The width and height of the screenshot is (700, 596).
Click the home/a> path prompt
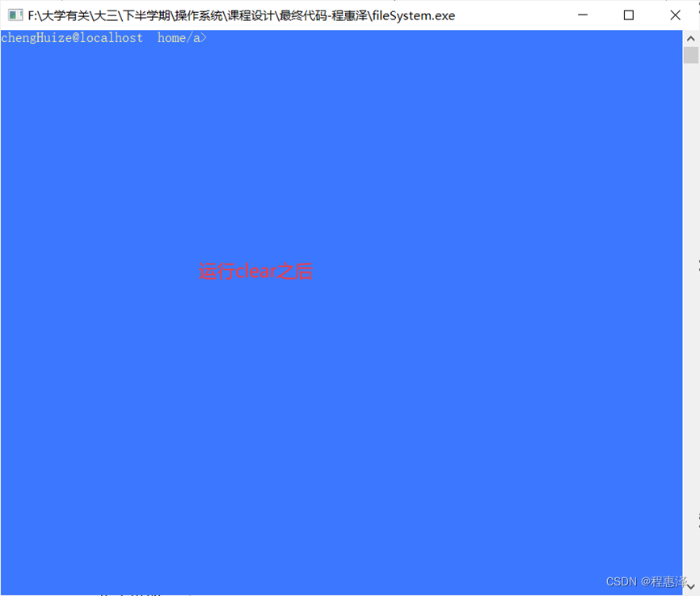click(182, 38)
